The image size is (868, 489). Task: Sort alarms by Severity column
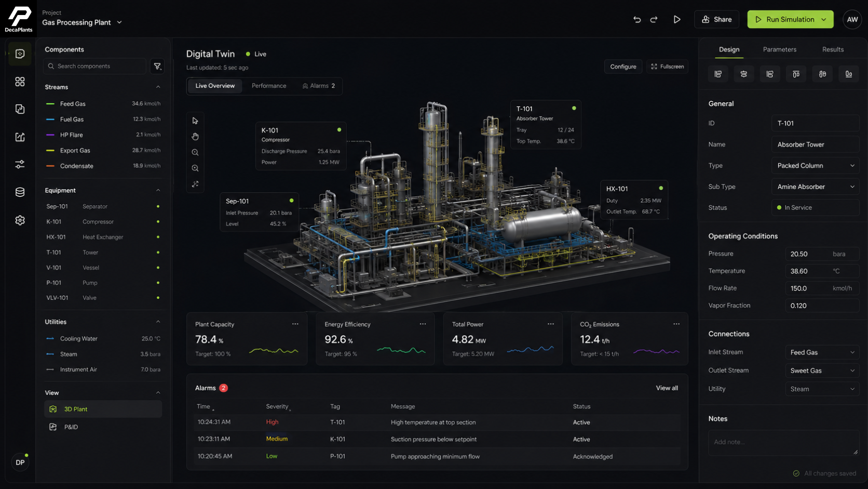pos(278,406)
